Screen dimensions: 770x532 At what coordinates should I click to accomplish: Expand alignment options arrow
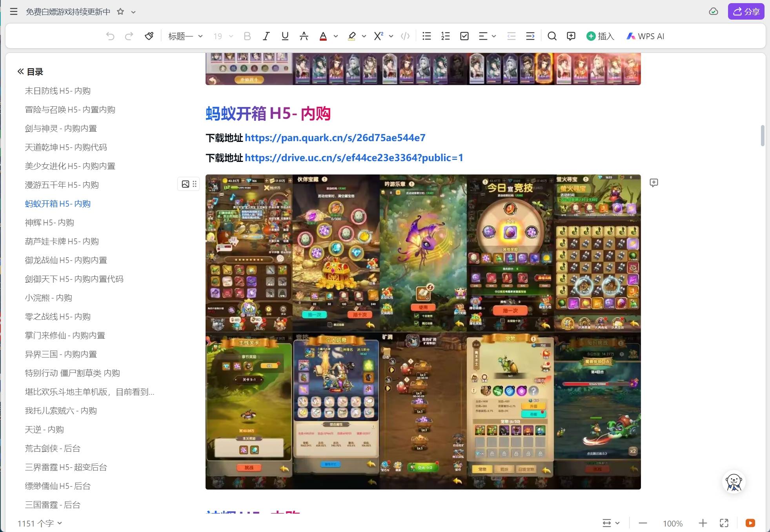pyautogui.click(x=494, y=36)
